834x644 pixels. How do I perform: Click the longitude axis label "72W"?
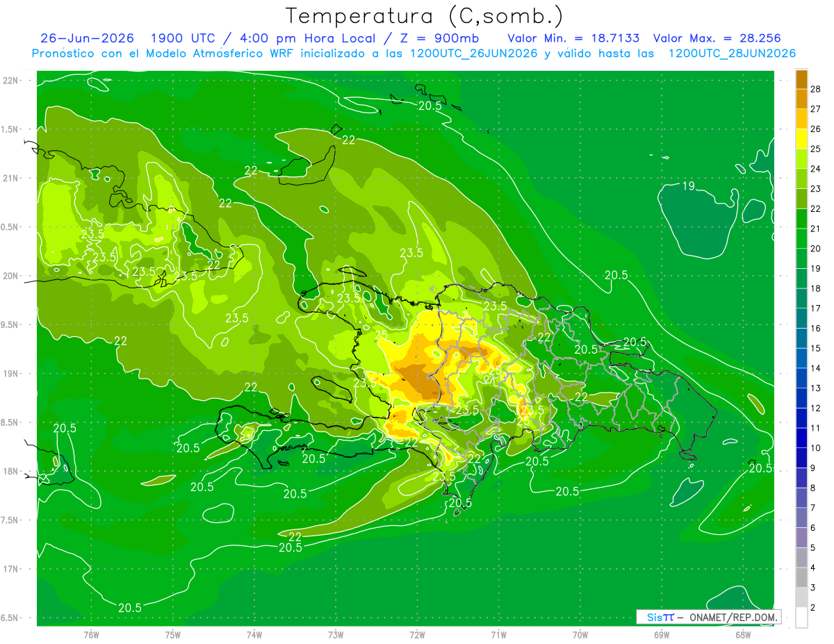[x=417, y=635]
